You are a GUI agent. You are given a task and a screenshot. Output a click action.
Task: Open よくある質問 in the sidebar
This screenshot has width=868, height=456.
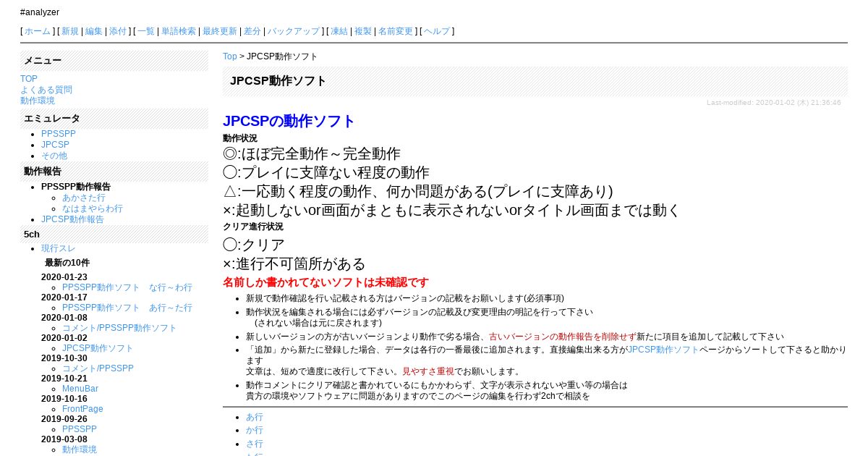coord(46,90)
